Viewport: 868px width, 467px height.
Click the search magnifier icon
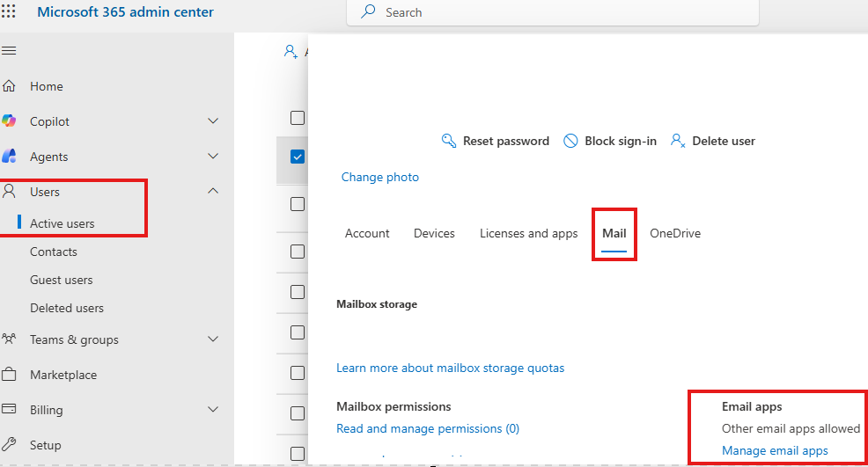368,11
